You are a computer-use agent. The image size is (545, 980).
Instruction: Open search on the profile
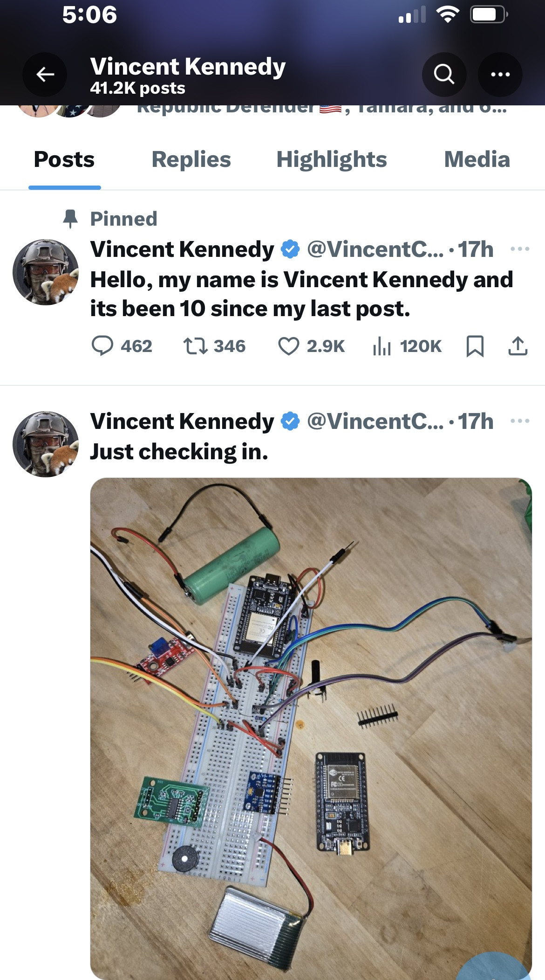(x=444, y=75)
